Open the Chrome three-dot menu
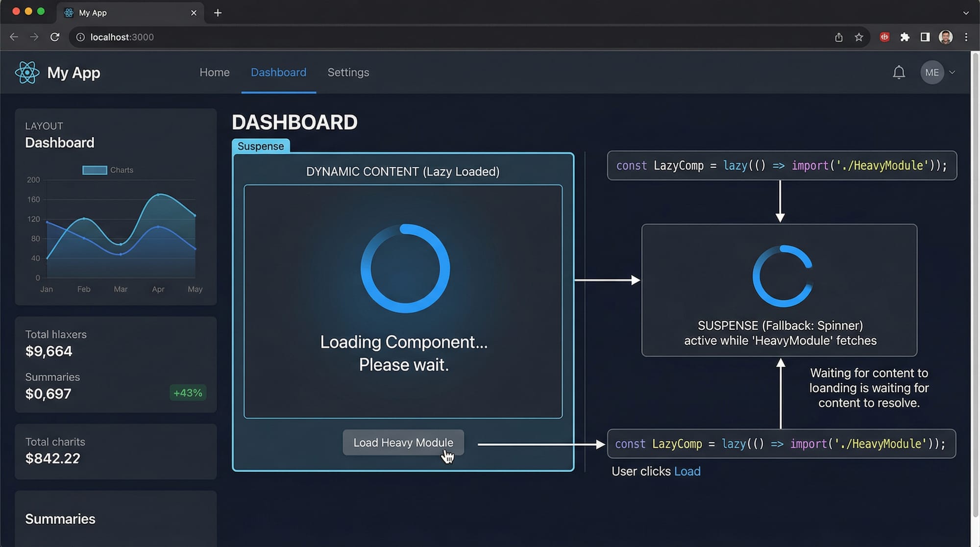 point(966,37)
